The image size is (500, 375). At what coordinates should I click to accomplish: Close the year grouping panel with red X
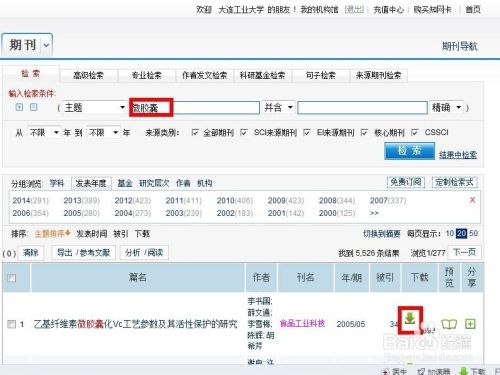click(472, 200)
